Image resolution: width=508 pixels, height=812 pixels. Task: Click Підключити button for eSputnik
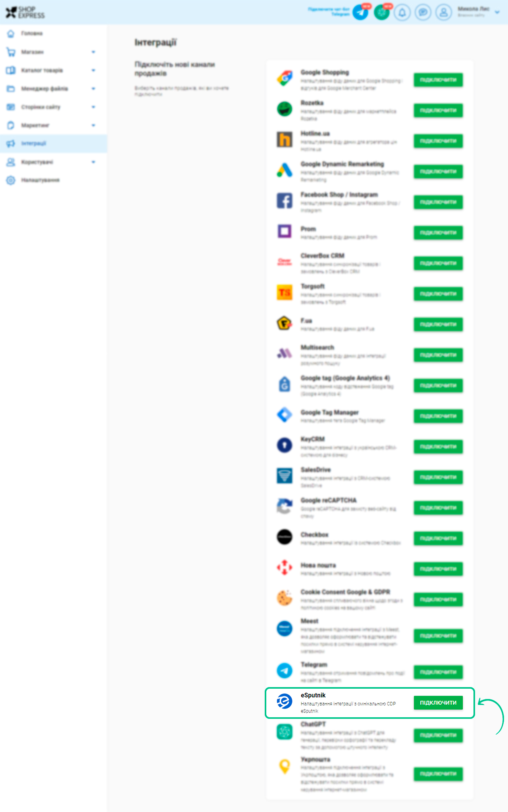pyautogui.click(x=438, y=703)
